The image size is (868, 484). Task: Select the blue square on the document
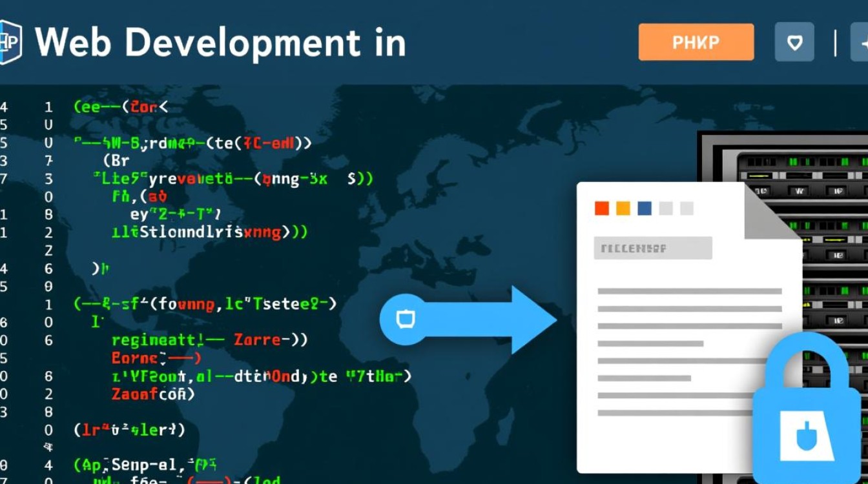point(644,208)
